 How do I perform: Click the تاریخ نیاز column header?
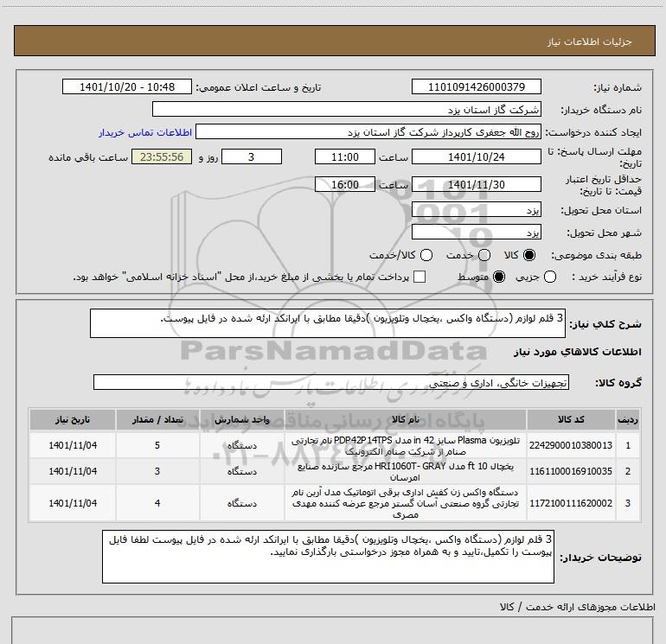coord(73,419)
